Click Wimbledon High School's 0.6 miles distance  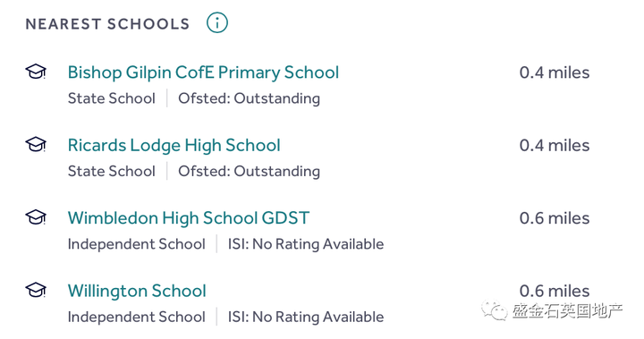point(555,218)
